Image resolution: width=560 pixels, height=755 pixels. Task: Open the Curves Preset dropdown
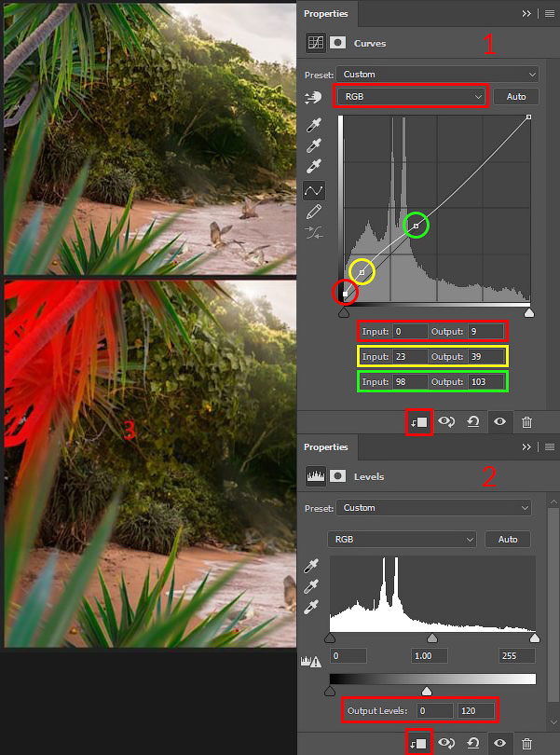coord(437,75)
